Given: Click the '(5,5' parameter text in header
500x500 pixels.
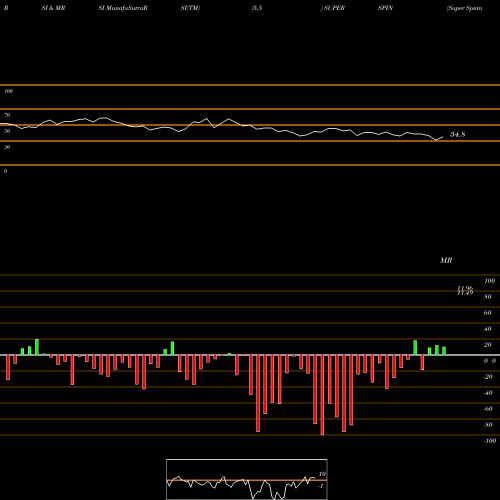Looking at the screenshot, I should click(257, 8).
